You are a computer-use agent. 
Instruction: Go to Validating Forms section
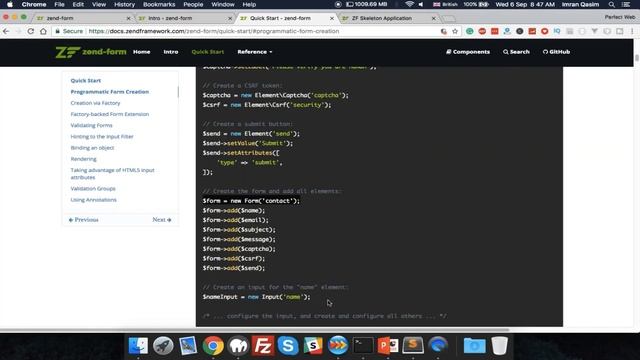(x=91, y=125)
